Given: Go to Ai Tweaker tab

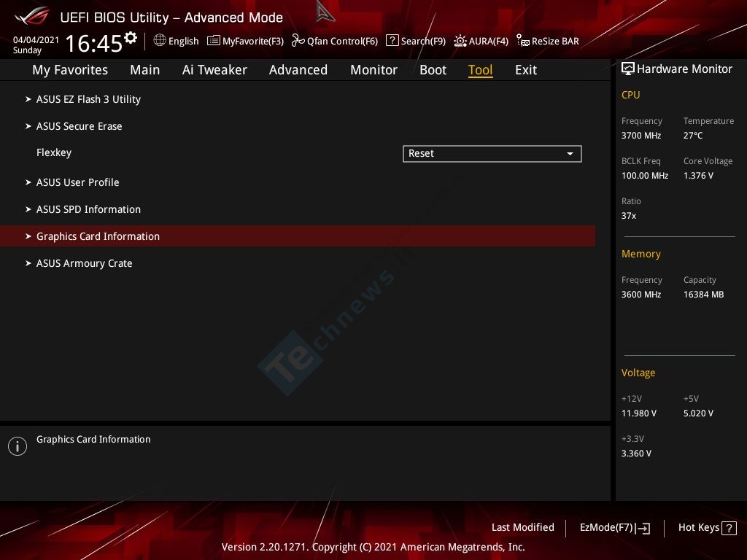Looking at the screenshot, I should (x=214, y=70).
